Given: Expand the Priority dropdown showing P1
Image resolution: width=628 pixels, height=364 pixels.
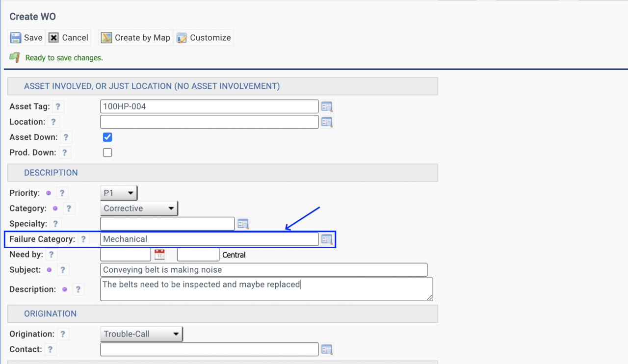Looking at the screenshot, I should click(119, 193).
